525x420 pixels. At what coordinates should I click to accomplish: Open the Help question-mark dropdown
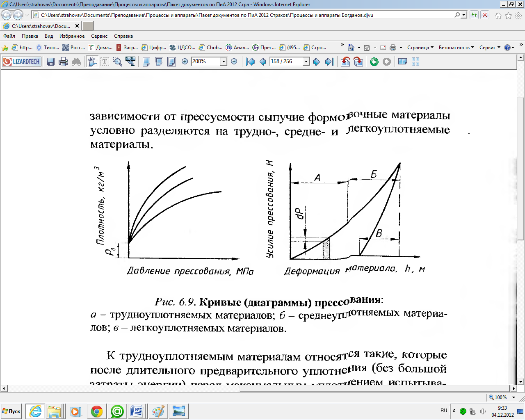[509, 48]
